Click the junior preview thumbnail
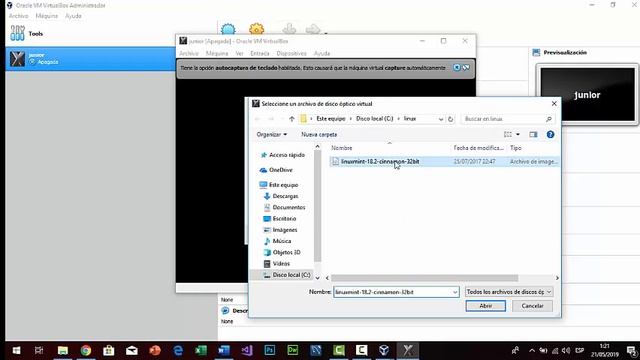The image size is (640, 360). click(587, 95)
